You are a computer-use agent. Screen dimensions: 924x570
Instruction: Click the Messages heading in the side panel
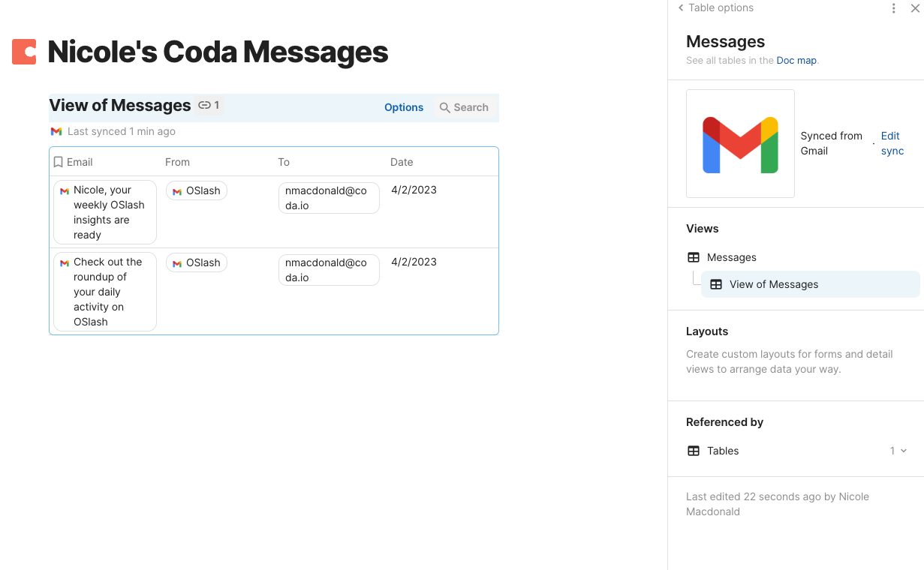pos(726,41)
